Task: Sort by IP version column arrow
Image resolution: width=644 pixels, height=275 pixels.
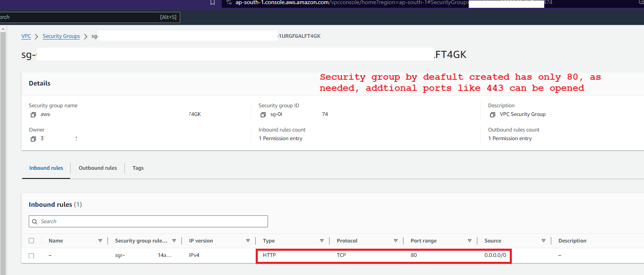Action: (248, 241)
